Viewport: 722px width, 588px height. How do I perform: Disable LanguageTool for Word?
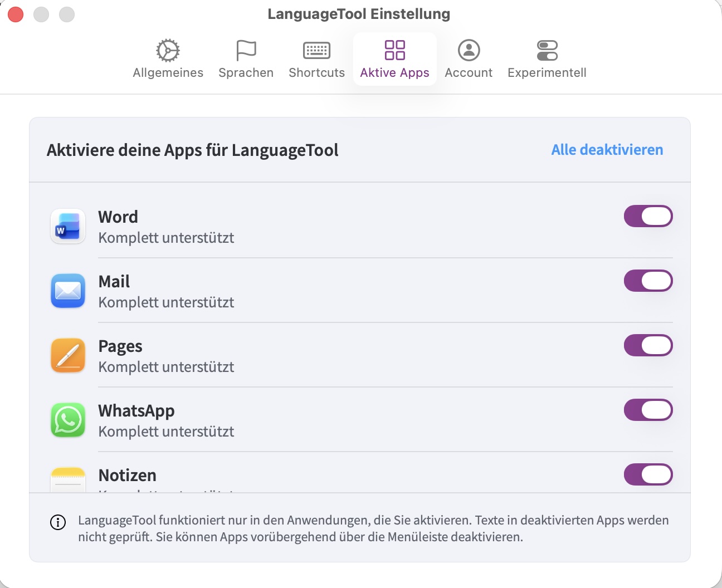[x=648, y=217]
